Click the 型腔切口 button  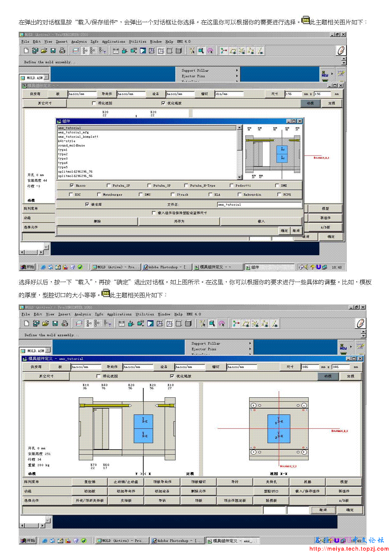(271, 491)
